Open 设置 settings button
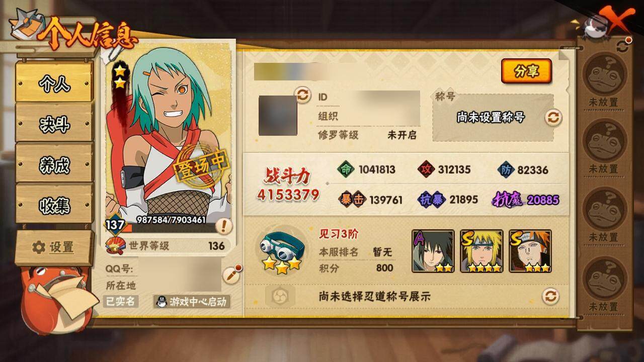The image size is (644, 362). click(x=54, y=247)
